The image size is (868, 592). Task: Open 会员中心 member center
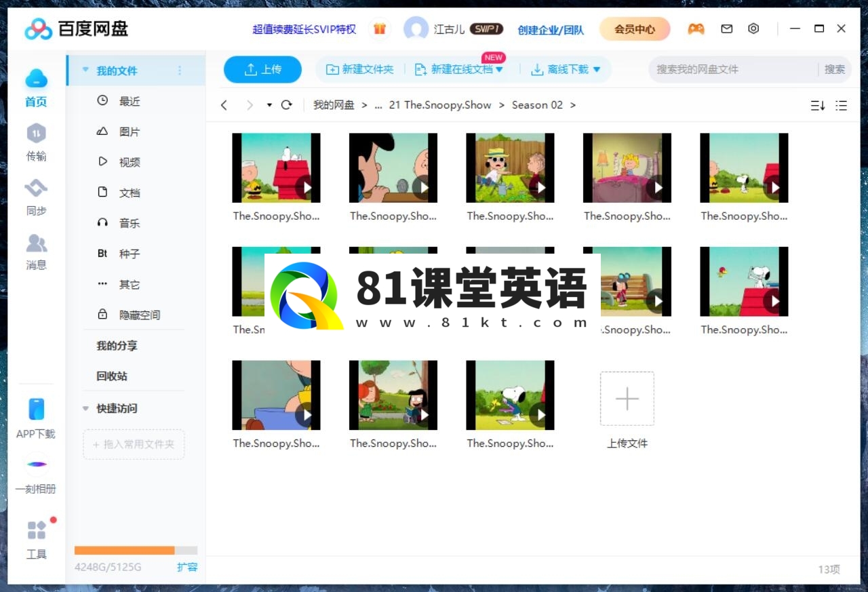pos(635,29)
